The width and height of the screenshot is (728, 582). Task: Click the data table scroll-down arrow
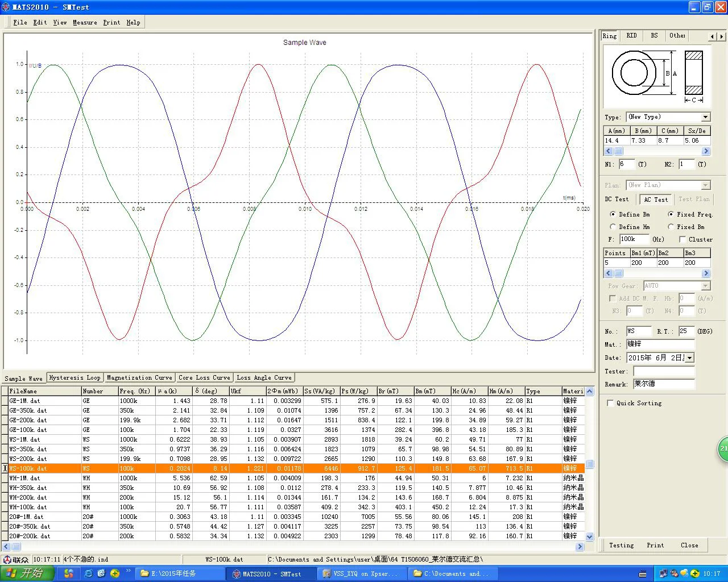(589, 537)
